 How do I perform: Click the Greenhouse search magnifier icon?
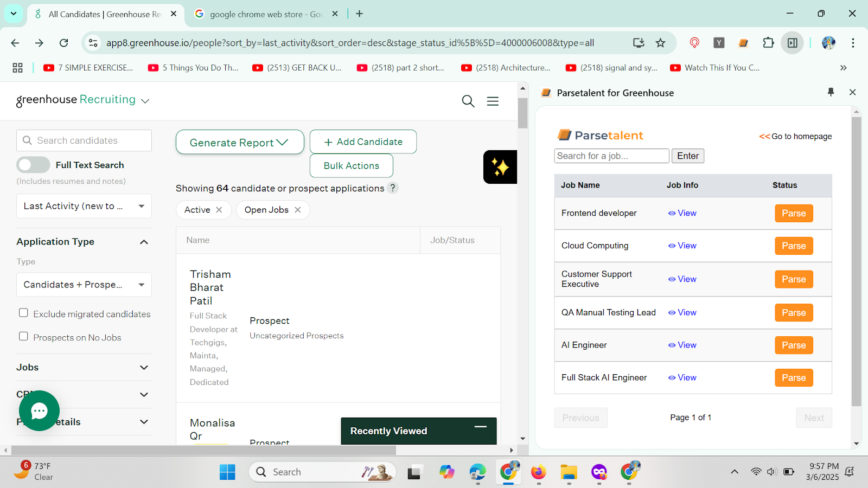coord(468,101)
